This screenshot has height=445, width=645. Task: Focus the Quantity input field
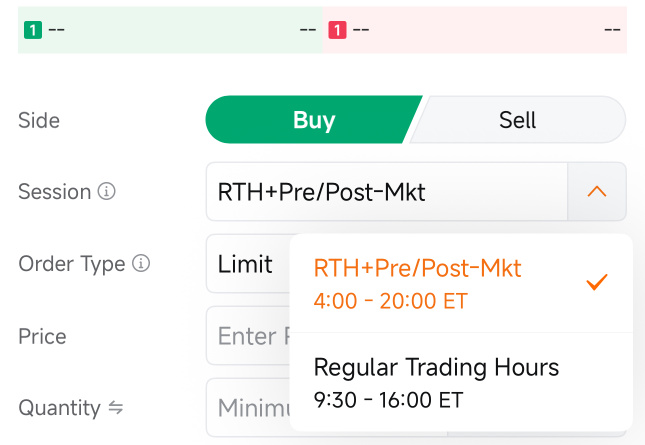(x=247, y=408)
